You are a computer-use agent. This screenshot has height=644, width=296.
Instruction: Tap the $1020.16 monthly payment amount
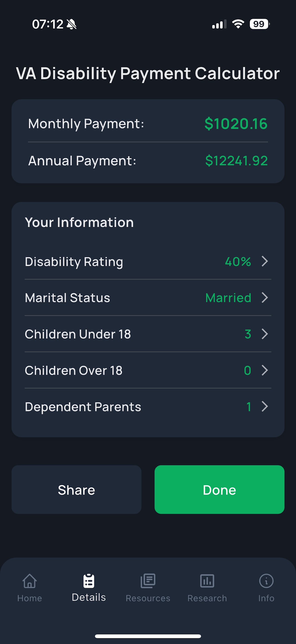(x=236, y=124)
